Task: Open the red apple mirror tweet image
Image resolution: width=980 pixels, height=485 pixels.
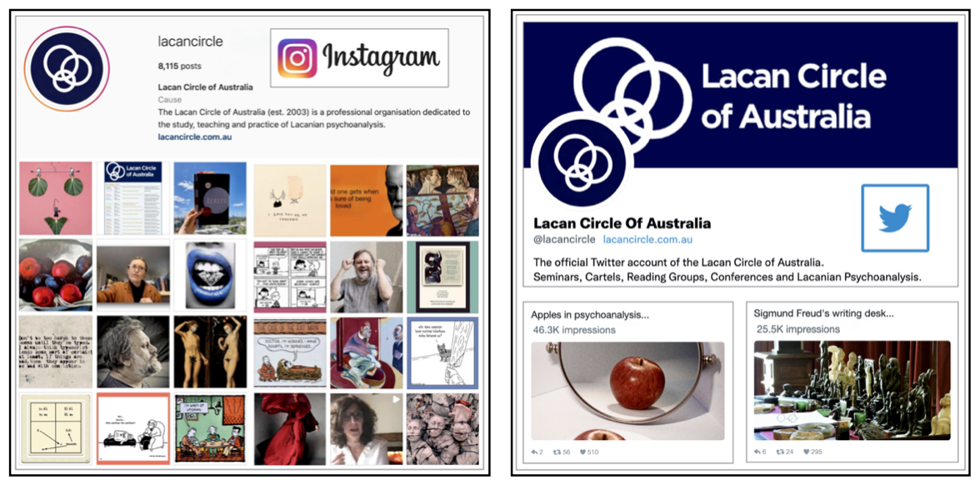Action: click(627, 391)
